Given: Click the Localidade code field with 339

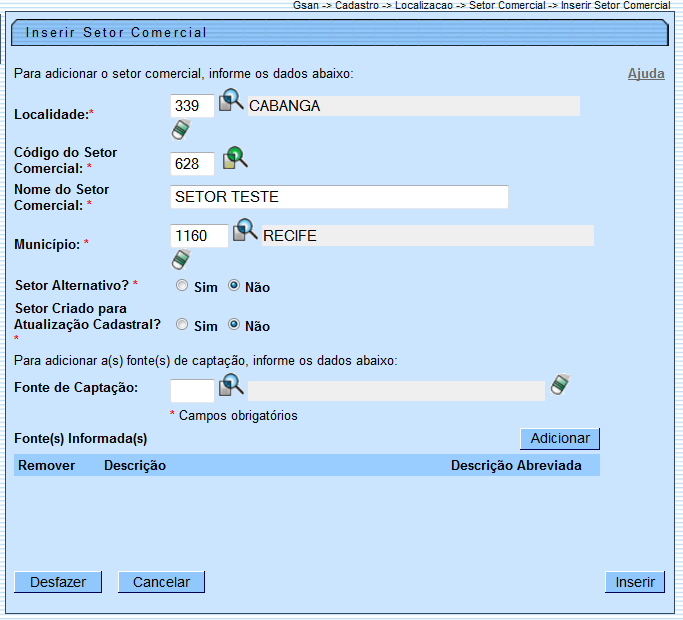Looking at the screenshot, I should point(192,106).
